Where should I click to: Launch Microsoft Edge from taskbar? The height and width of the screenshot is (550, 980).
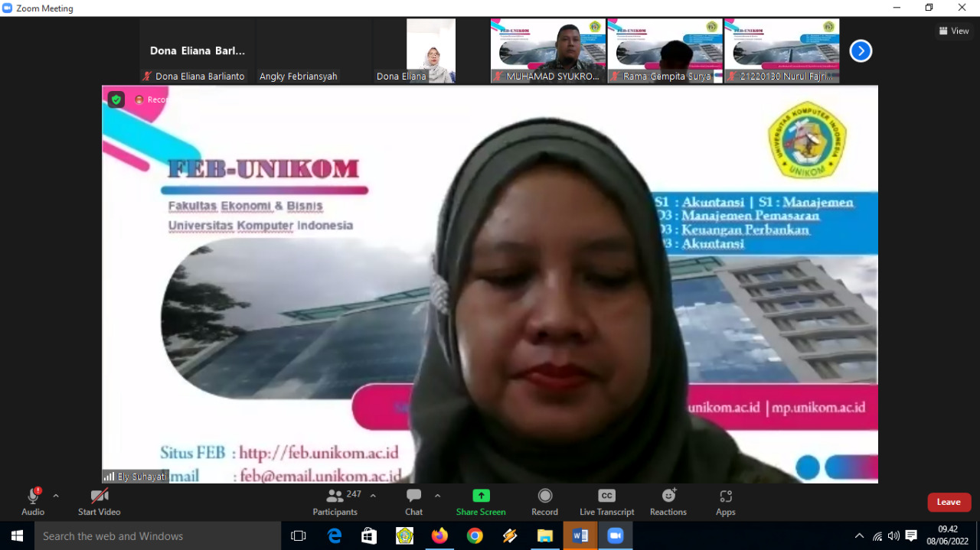click(335, 536)
